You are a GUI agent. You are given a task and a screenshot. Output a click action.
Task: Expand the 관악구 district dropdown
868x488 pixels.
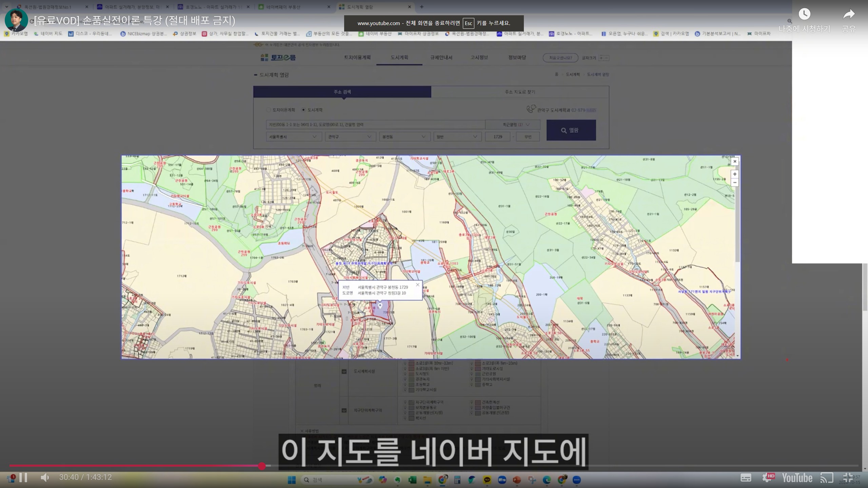tap(350, 137)
